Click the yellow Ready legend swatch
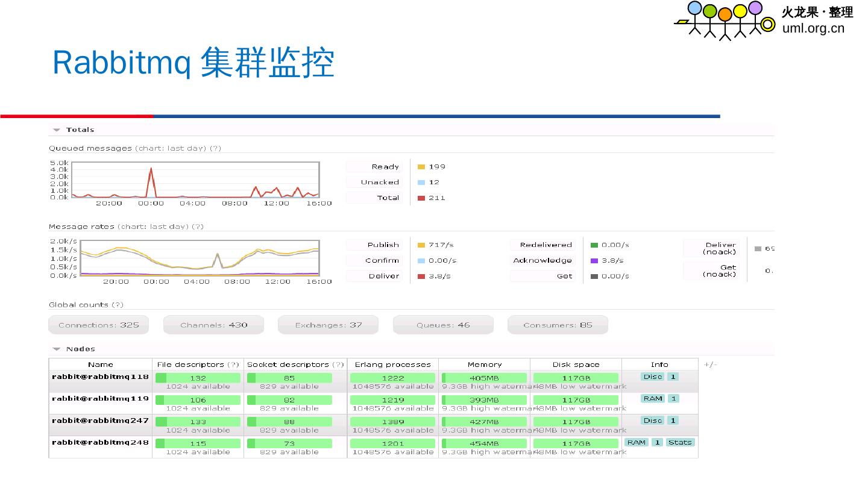This screenshot has width=868, height=488. (x=421, y=167)
